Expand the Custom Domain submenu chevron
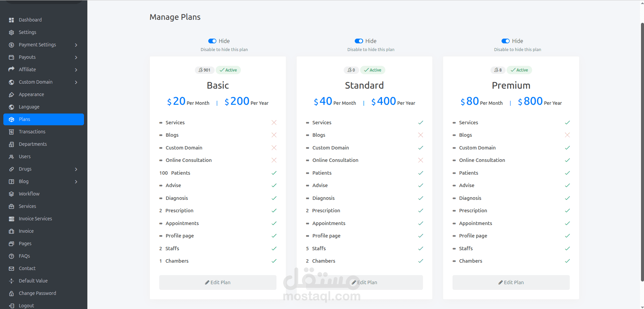 [x=76, y=82]
